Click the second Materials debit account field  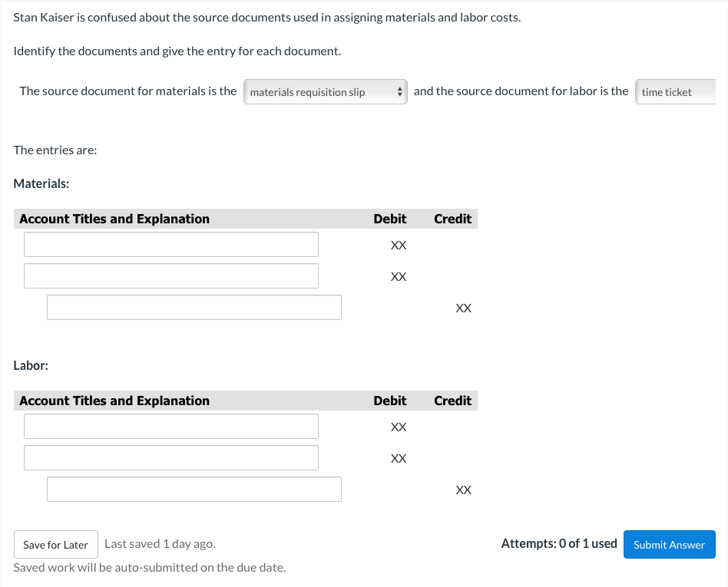[x=171, y=276]
